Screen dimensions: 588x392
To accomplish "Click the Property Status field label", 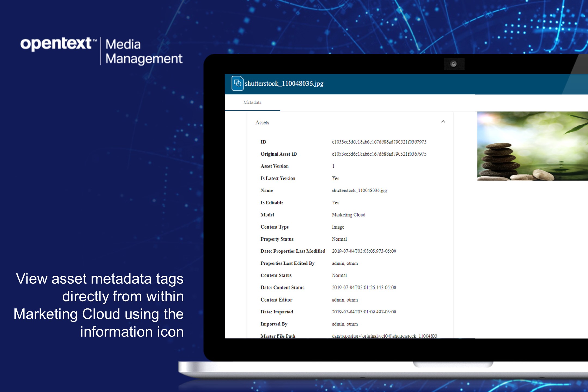I will click(x=277, y=239).
